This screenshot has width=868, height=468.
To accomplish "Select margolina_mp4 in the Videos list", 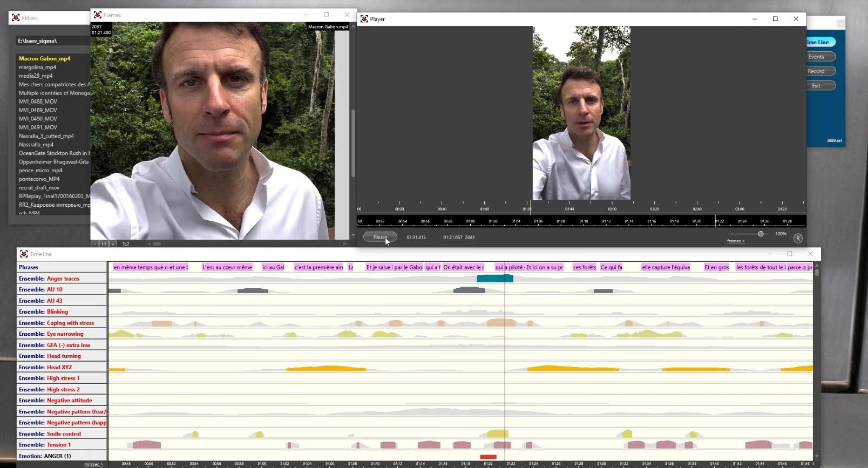I will click(x=37, y=67).
